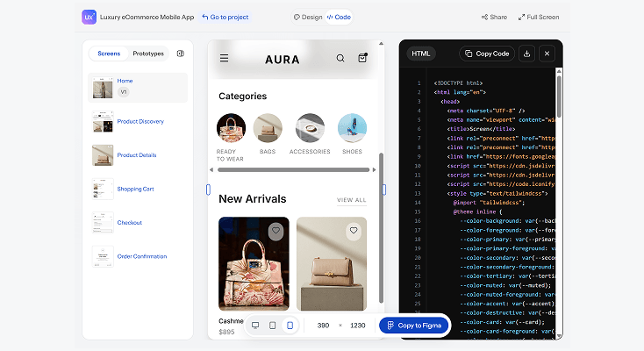This screenshot has width=644, height=351.
Task: Click the search icon in AURA header
Action: click(340, 59)
